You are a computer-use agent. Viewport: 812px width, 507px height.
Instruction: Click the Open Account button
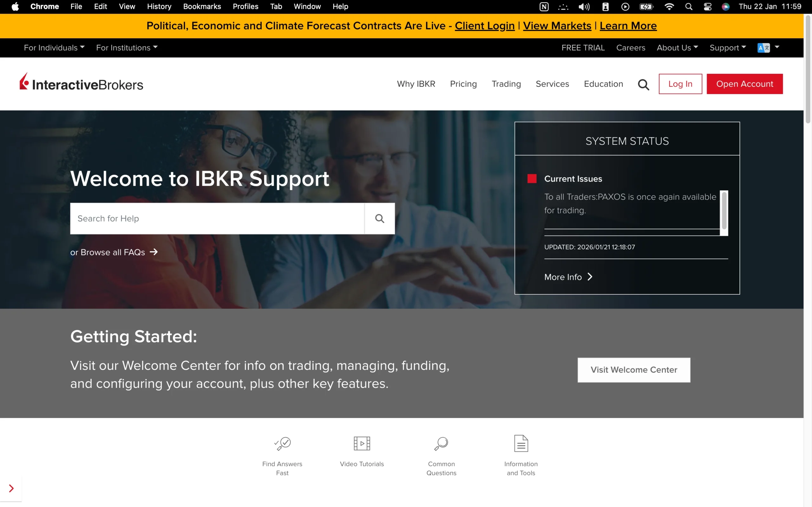[745, 84]
